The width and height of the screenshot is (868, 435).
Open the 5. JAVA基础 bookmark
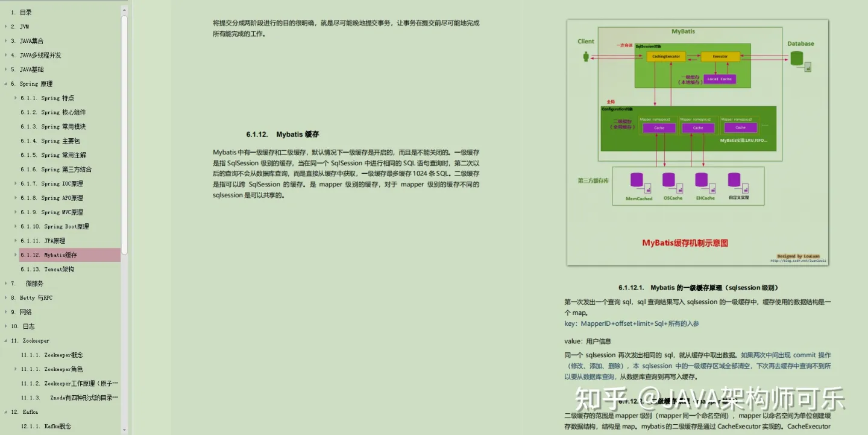[27, 69]
